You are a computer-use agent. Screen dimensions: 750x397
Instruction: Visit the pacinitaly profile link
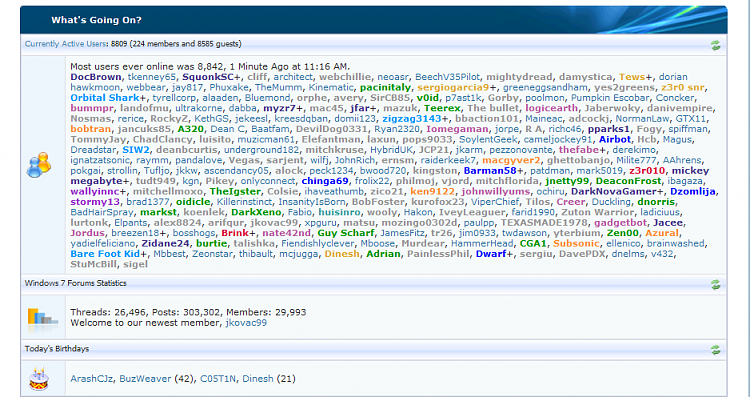point(385,88)
